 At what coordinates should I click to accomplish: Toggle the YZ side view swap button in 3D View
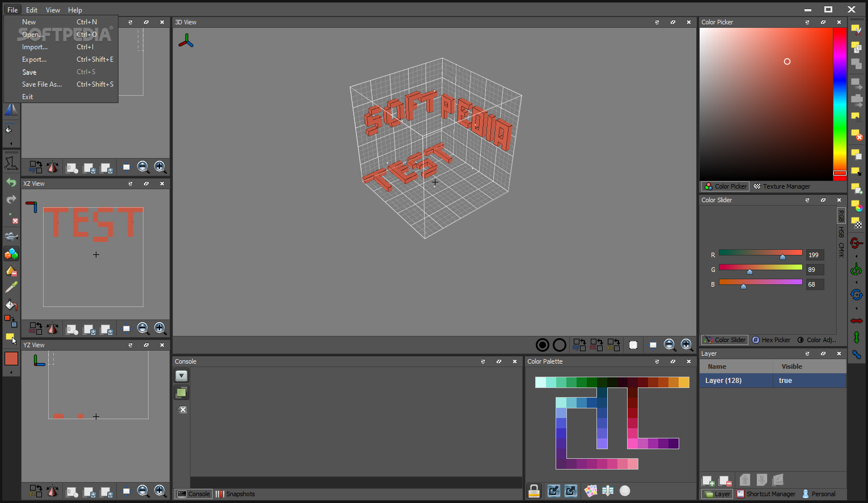tap(613, 344)
